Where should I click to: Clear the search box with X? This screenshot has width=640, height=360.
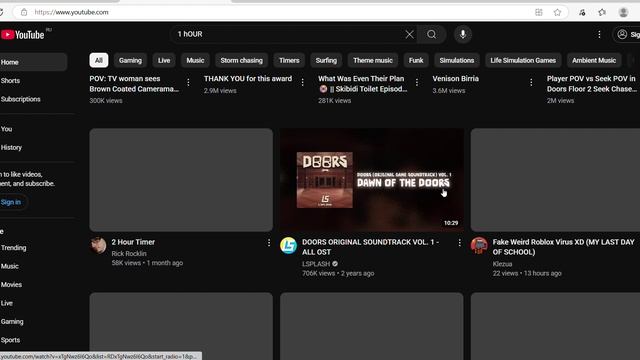[409, 35]
